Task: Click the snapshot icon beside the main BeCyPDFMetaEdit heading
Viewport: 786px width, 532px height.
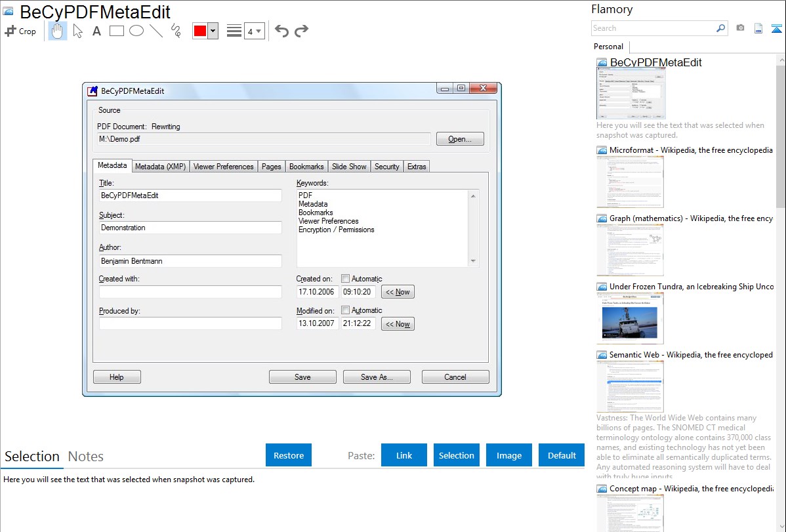Action: [x=9, y=12]
